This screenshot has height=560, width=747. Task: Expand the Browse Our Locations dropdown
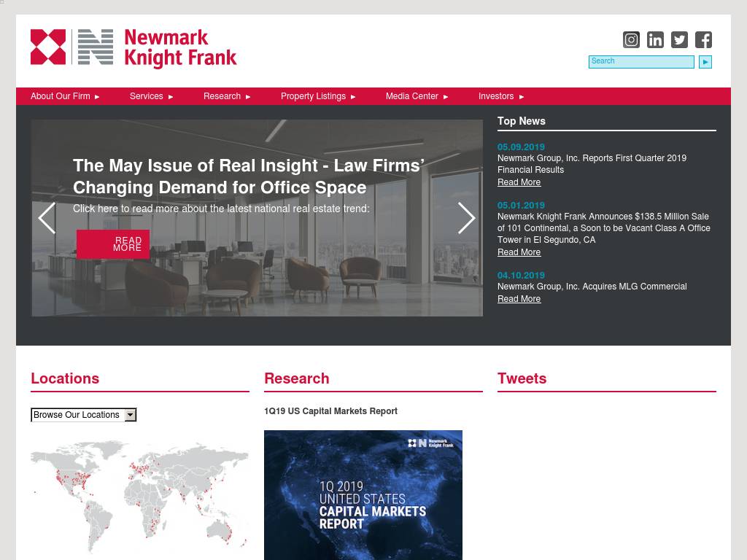(x=84, y=415)
